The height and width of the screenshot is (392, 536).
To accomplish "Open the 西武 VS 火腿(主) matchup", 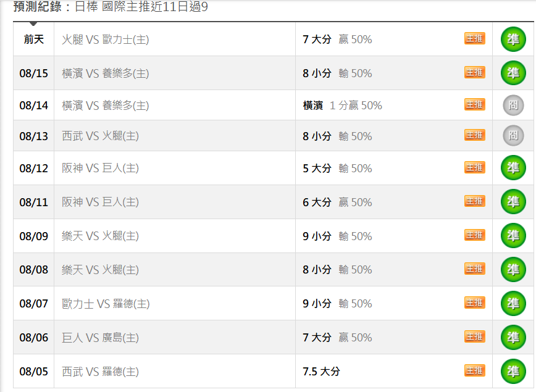I will coord(100,136).
